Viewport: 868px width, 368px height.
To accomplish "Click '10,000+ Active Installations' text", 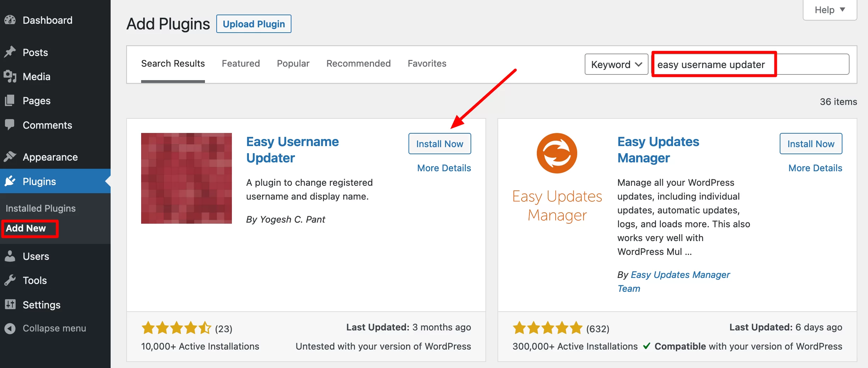I will pyautogui.click(x=200, y=346).
